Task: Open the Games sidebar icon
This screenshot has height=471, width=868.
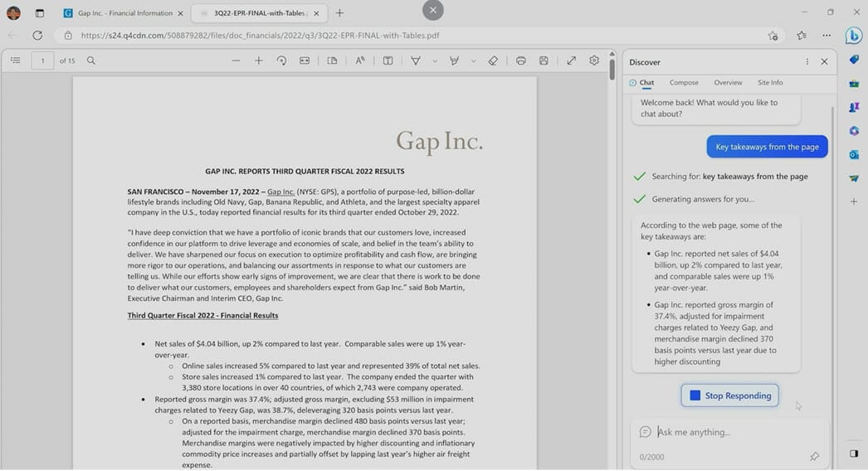Action: (x=854, y=107)
